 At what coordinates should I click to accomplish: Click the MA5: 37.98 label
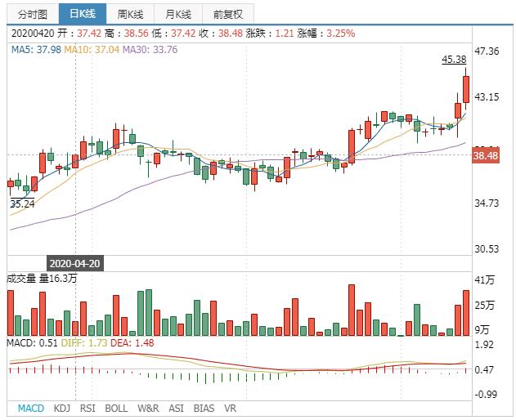coord(36,50)
